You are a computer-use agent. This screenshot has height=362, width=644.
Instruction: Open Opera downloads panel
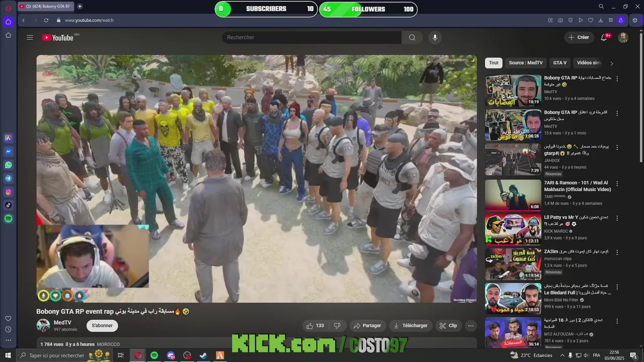pos(600,20)
